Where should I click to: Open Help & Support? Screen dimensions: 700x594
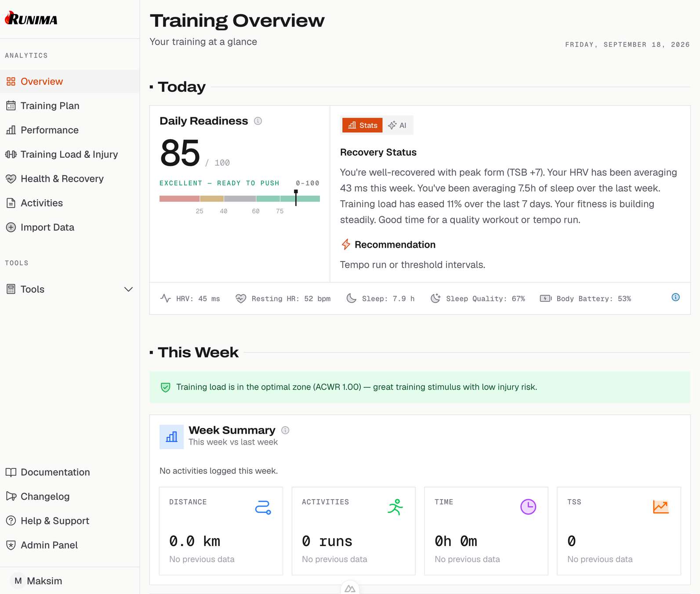[x=70, y=521]
